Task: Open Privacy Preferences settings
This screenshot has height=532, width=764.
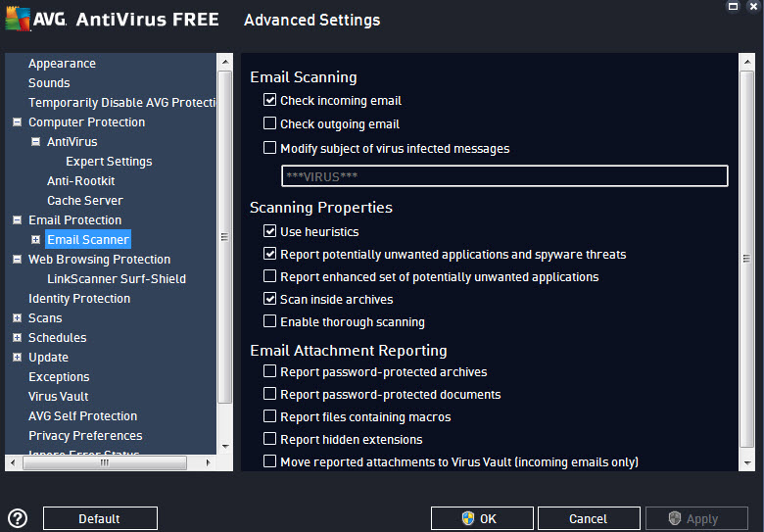Action: [x=85, y=436]
